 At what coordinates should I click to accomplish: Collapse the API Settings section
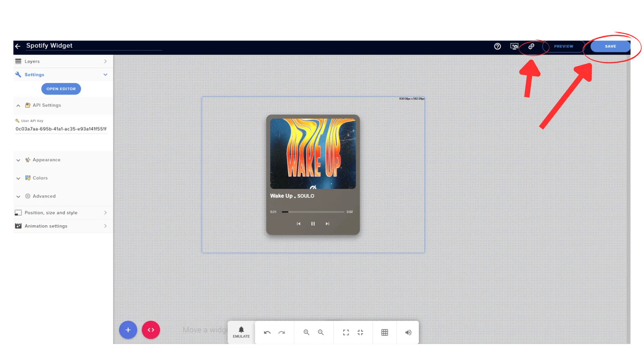pyautogui.click(x=18, y=105)
